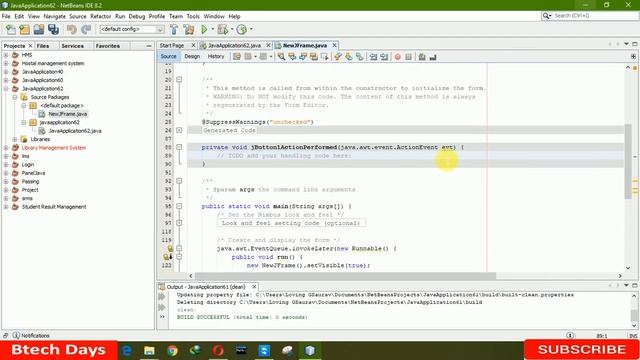
Task: Open the default config dropdown
Action: 160,29
